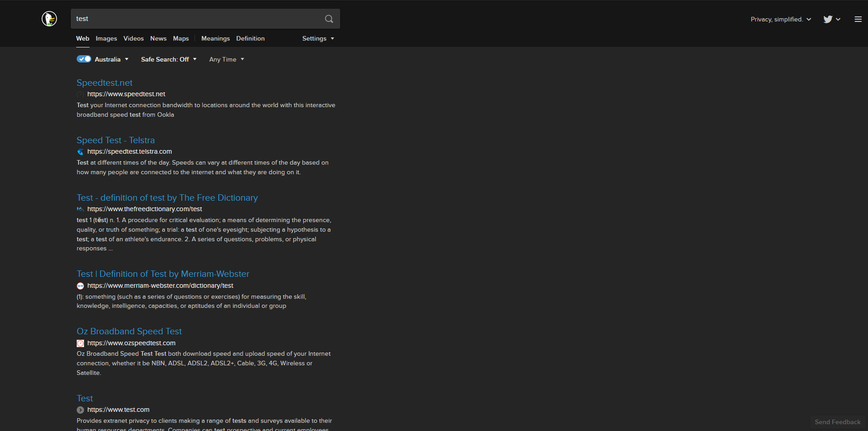Click the Speedtest.net favicon
Image resolution: width=868 pixels, height=431 pixels.
(80, 94)
